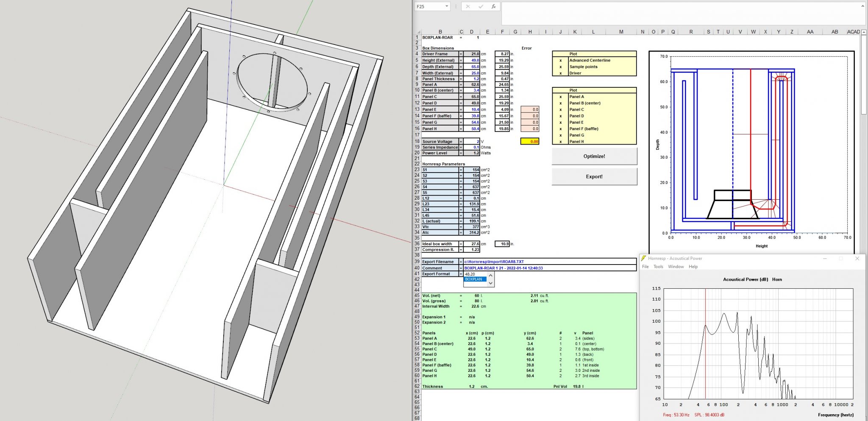Image resolution: width=868 pixels, height=421 pixels.
Task: Click the Export Format list up arrow
Action: 491,275
